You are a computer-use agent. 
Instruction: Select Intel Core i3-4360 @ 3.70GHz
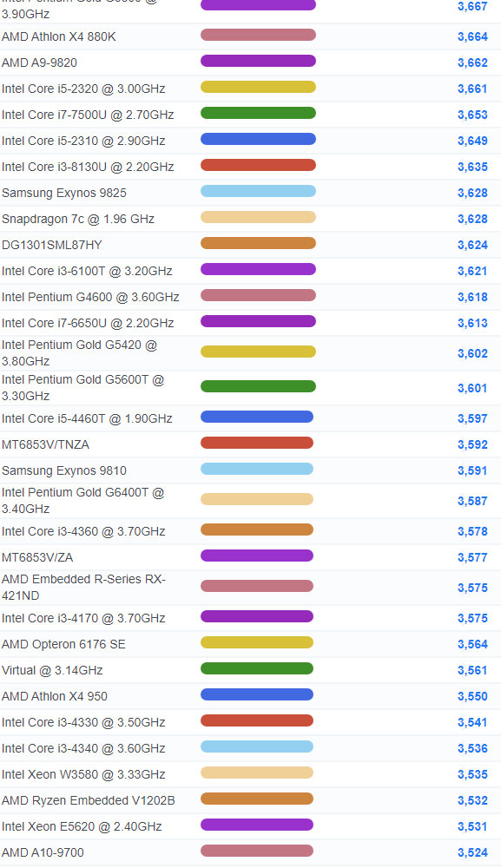(x=83, y=531)
